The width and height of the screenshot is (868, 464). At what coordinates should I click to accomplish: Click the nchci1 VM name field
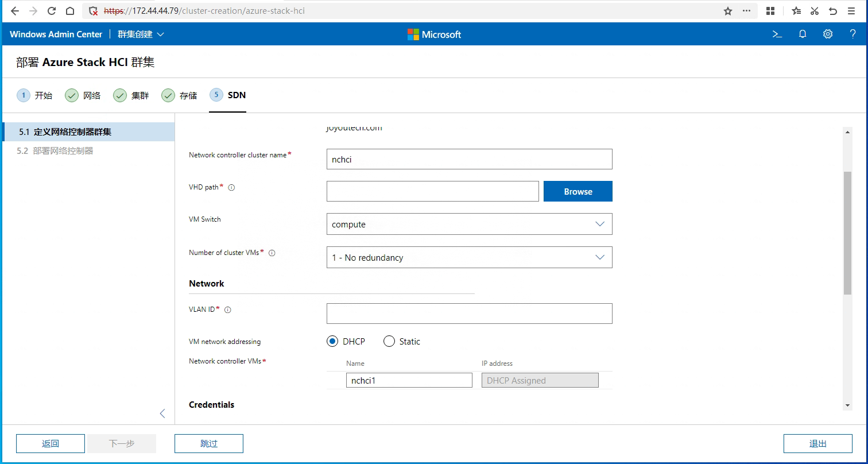coord(409,380)
